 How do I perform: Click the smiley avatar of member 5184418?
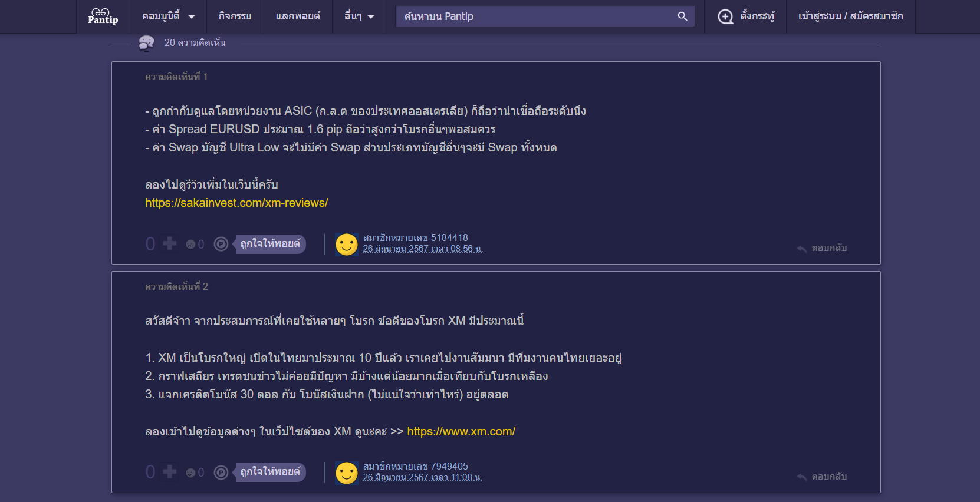[x=347, y=244]
